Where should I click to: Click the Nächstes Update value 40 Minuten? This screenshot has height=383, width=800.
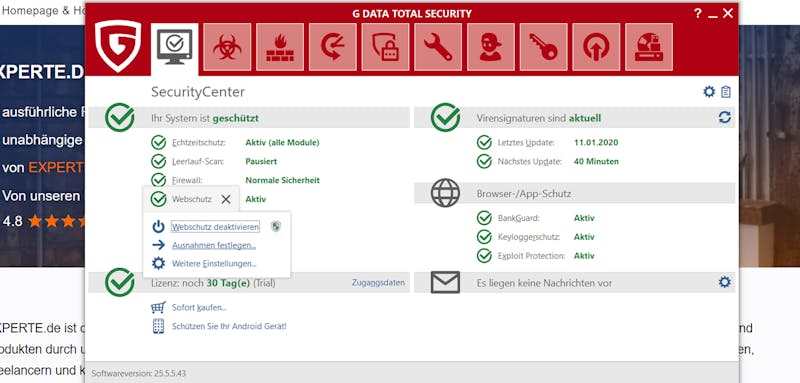(596, 161)
